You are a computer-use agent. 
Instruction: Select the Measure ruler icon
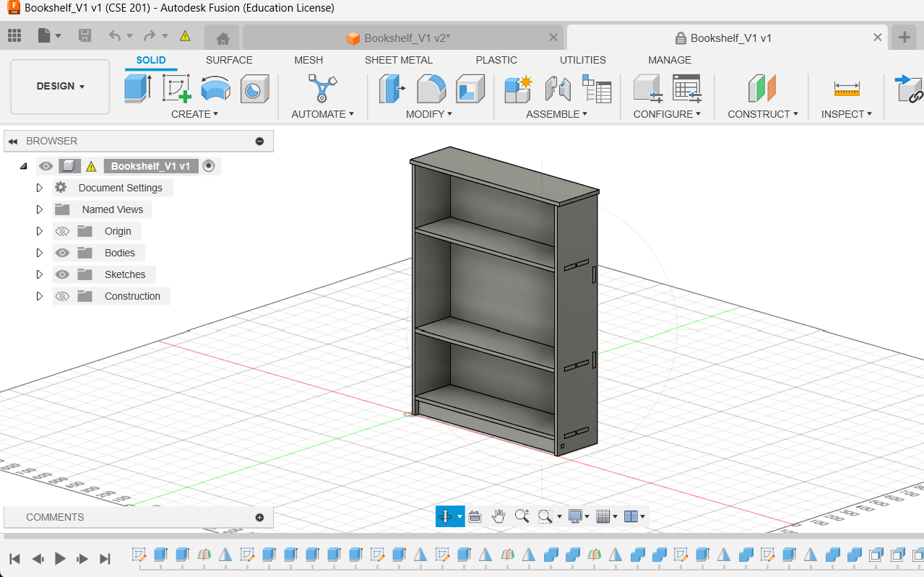[x=847, y=89]
